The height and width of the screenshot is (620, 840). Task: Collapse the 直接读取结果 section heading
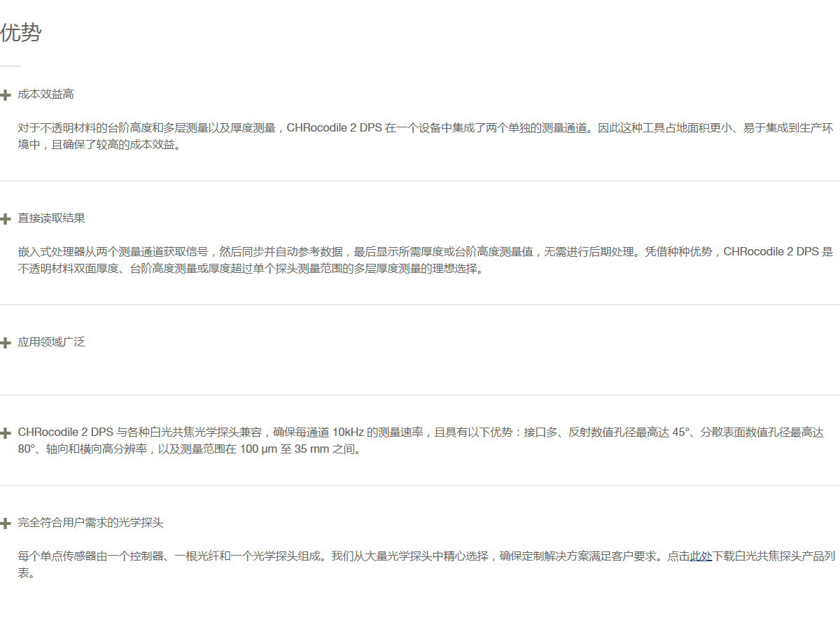(x=52, y=218)
